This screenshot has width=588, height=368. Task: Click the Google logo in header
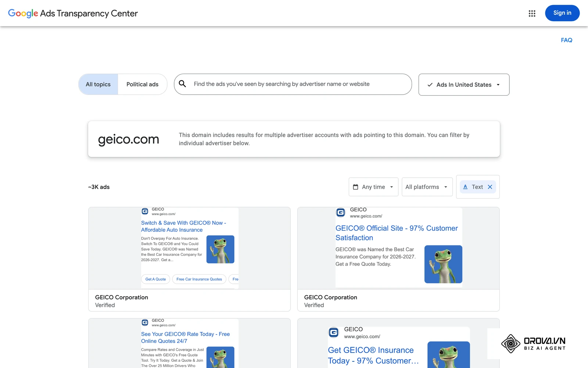[23, 13]
